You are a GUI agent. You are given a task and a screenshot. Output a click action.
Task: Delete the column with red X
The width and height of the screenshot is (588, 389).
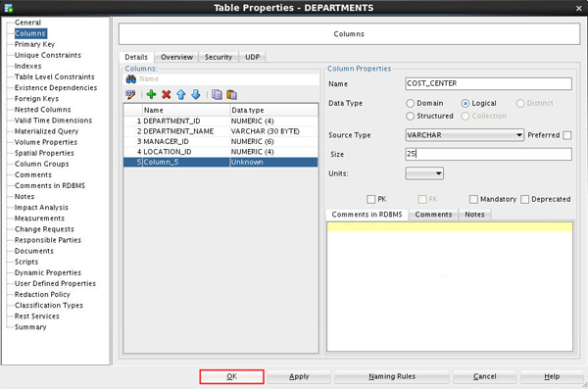click(167, 94)
